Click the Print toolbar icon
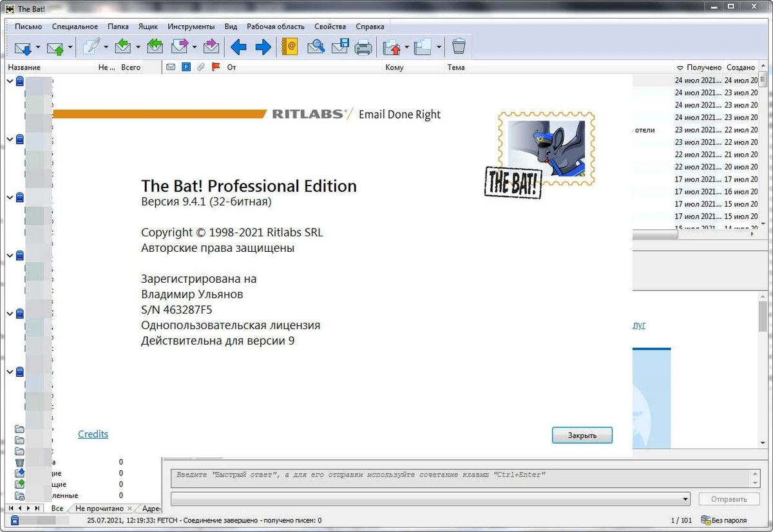Screen dimensions: 773x532 pos(364,47)
